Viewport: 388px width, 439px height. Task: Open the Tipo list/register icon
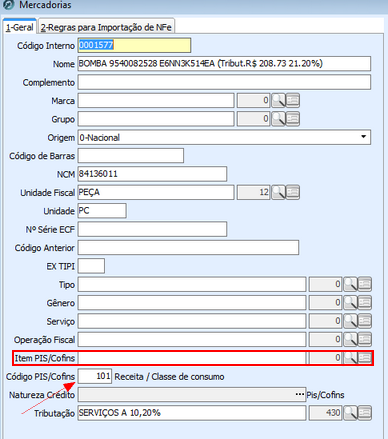click(x=365, y=284)
